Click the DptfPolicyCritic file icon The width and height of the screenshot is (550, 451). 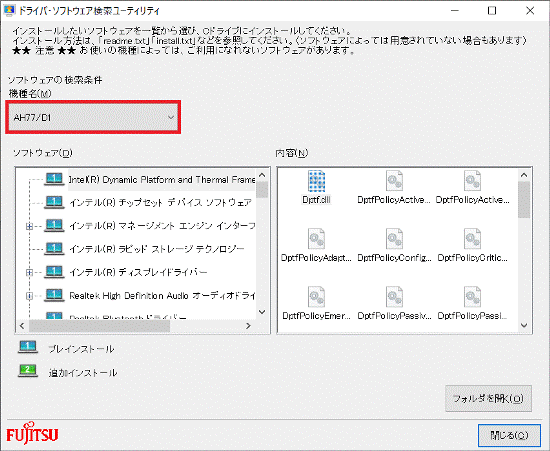472,239
